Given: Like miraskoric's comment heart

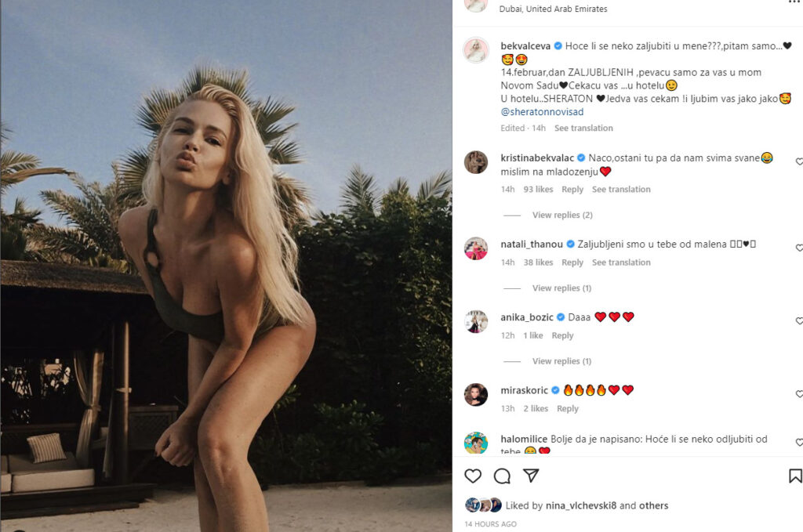Looking at the screenshot, I should [x=799, y=394].
